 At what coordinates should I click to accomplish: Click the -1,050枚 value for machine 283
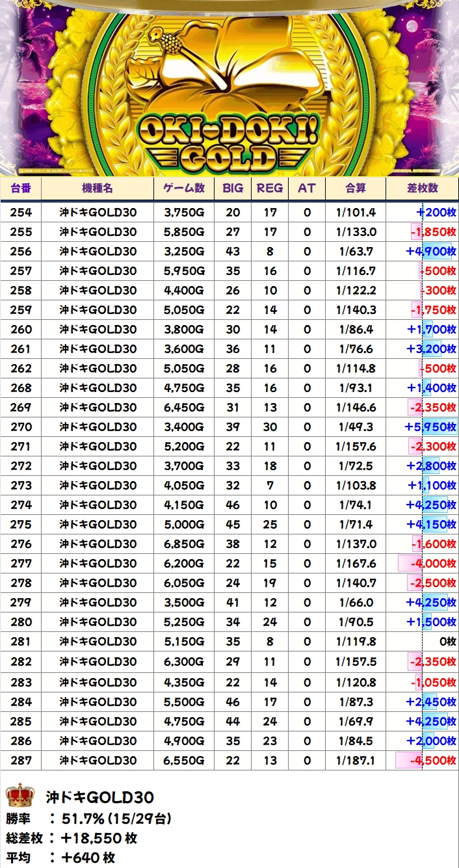(433, 682)
